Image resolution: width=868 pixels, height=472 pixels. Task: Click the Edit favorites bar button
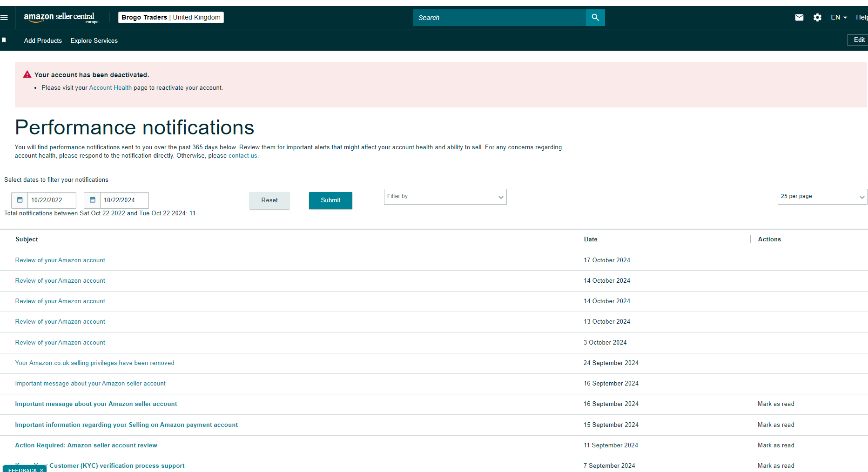[858, 40]
